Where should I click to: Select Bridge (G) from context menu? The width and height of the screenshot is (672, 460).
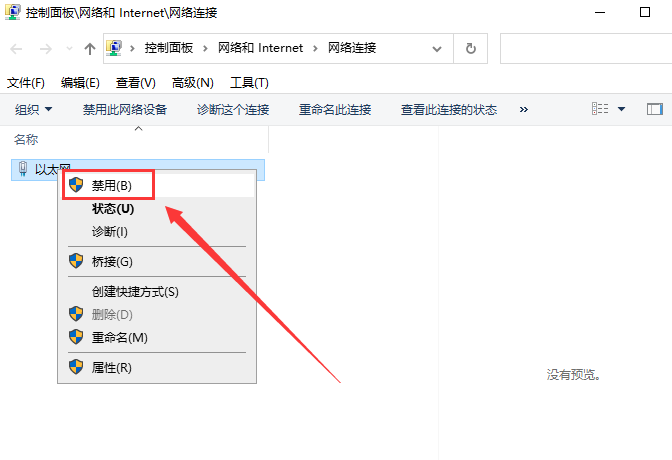tap(111, 261)
